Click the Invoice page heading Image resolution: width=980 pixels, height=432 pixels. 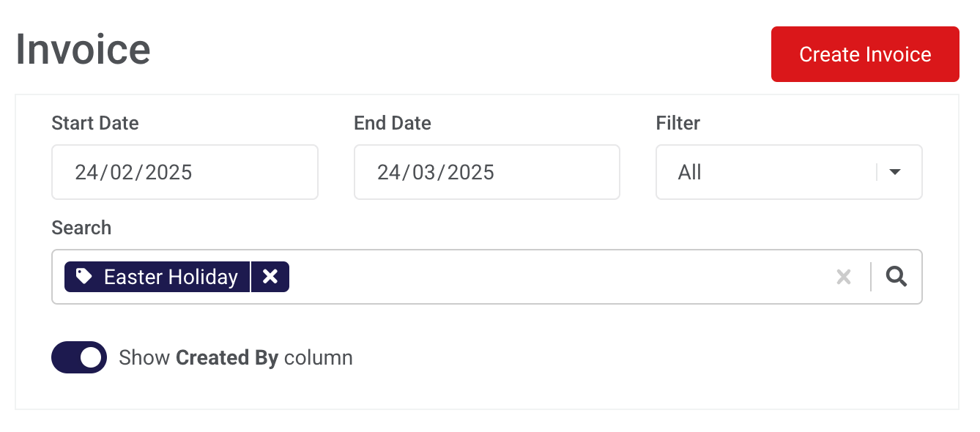[83, 50]
